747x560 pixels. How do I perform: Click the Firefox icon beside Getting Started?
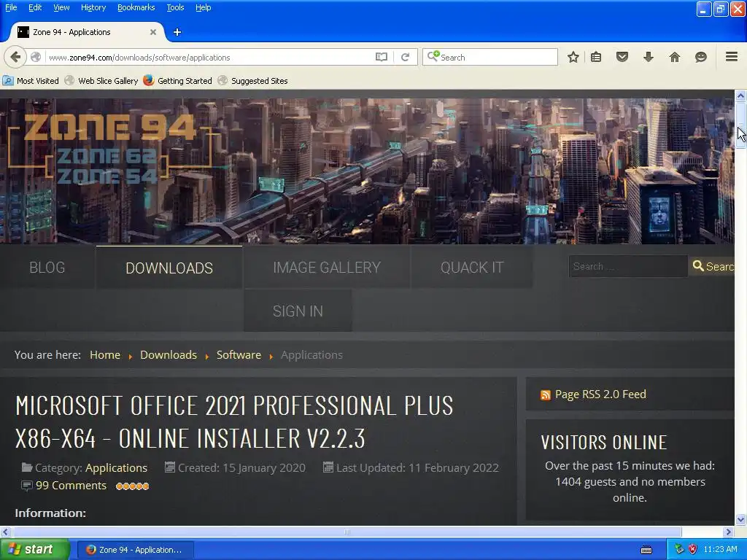(149, 80)
